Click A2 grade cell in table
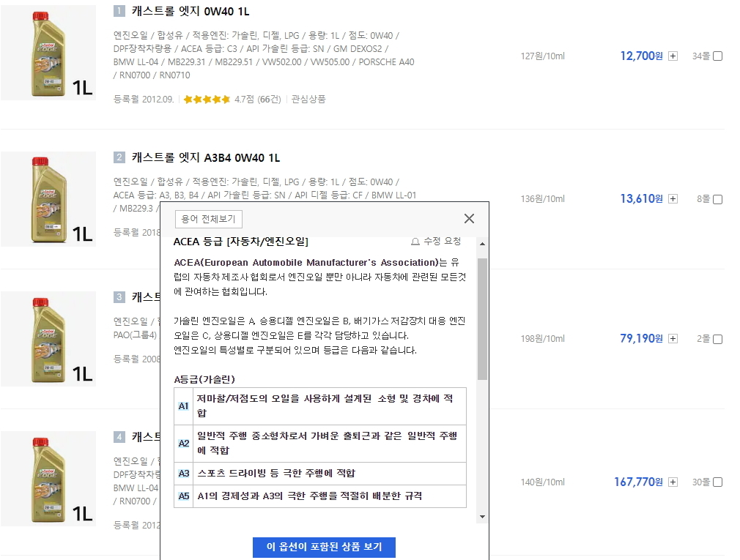The image size is (740, 560). (x=184, y=443)
